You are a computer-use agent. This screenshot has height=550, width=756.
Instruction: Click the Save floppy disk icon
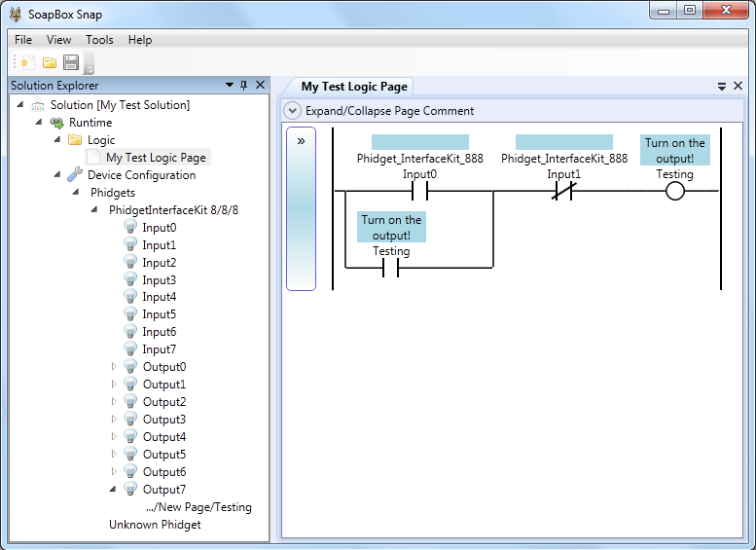[x=71, y=62]
